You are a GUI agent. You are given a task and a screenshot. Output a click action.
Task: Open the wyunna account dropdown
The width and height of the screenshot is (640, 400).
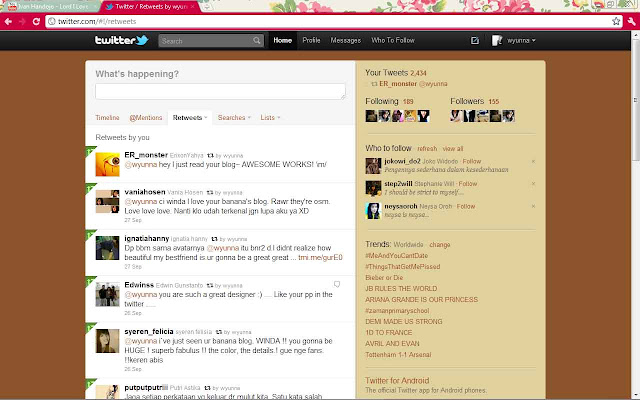521,40
